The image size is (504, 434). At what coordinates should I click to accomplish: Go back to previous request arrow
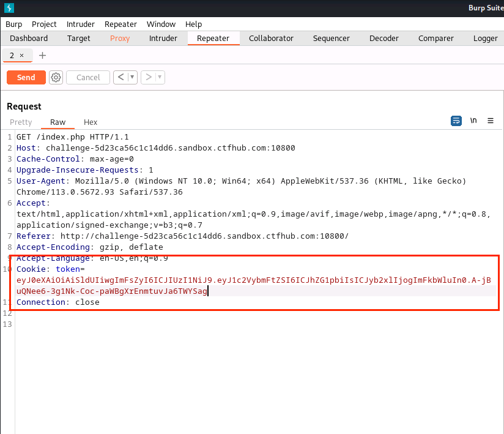[x=121, y=77]
